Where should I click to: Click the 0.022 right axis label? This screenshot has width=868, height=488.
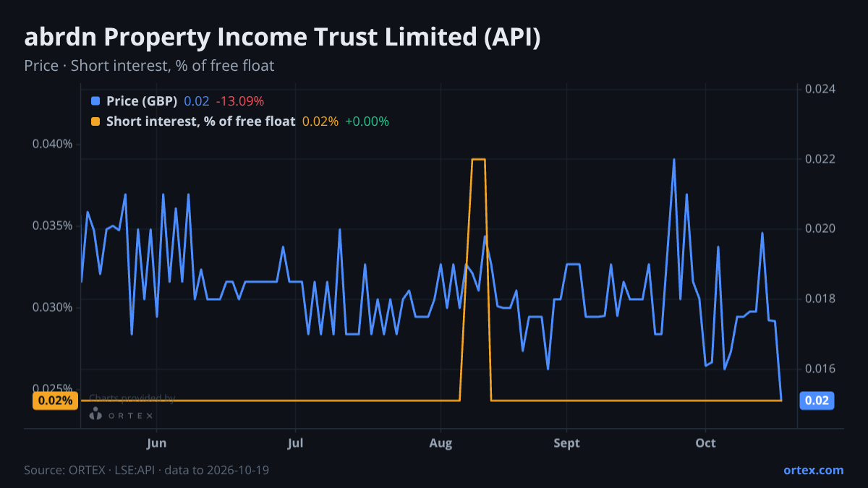(821, 159)
